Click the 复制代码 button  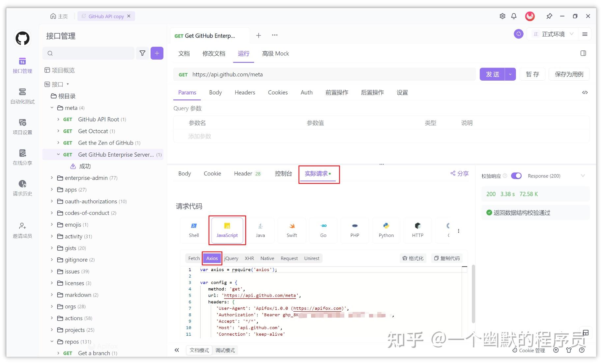tap(446, 258)
